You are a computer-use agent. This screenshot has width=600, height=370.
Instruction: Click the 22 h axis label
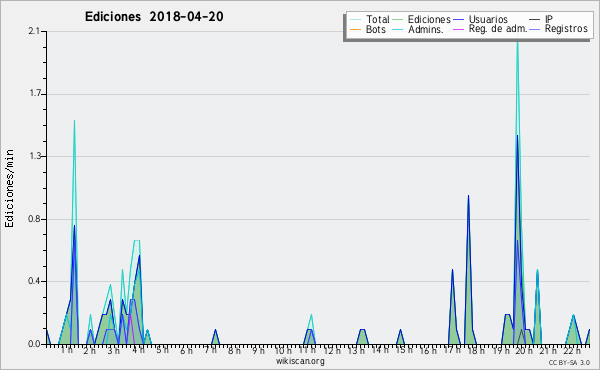(x=572, y=350)
